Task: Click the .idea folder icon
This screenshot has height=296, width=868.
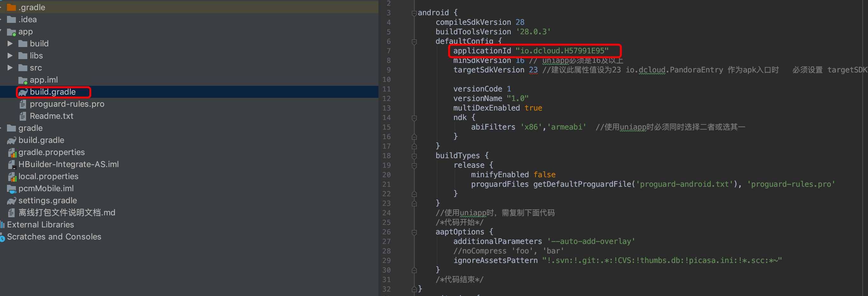Action: pyautogui.click(x=11, y=19)
